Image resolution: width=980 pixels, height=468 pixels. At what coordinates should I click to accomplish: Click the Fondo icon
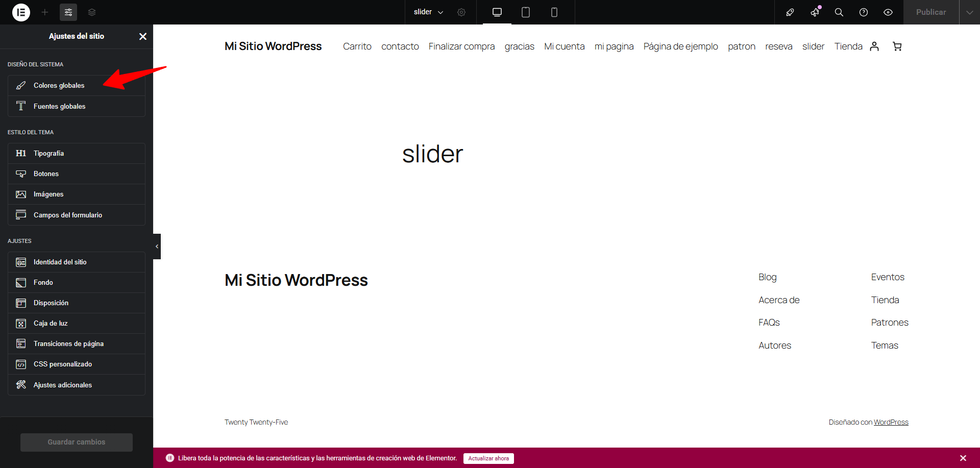pos(21,283)
